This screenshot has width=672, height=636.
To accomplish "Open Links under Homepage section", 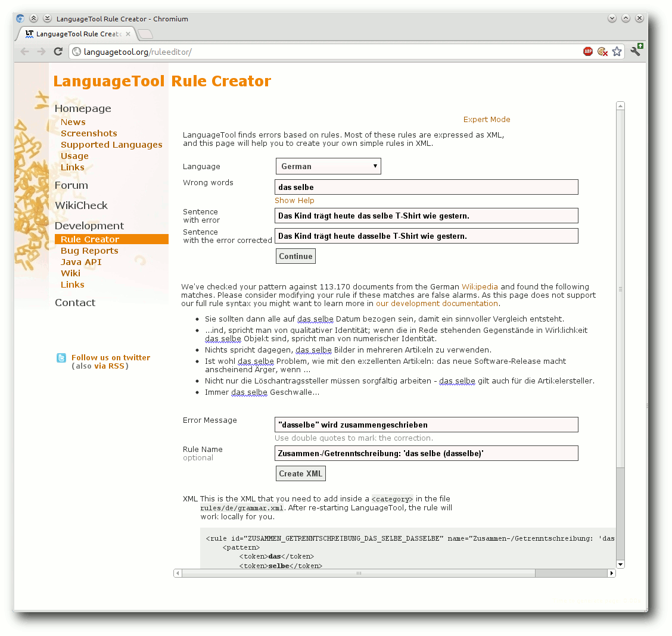I will [x=73, y=167].
